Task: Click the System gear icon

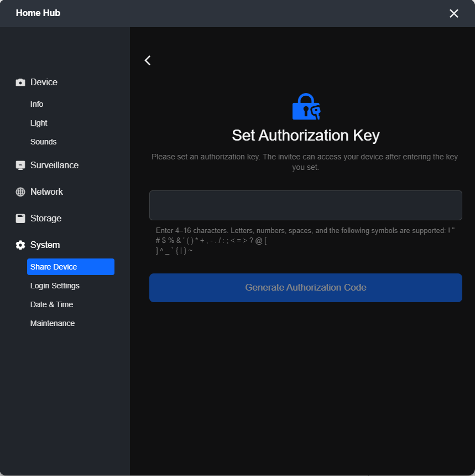Action: (20, 245)
